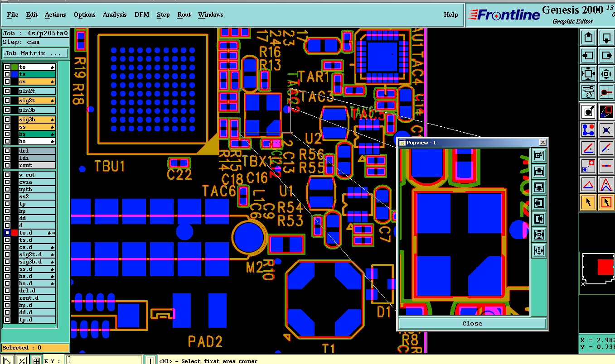The height and width of the screenshot is (364, 615).
Task: Toggle display checkbox for layer 'to'
Action: point(7,67)
